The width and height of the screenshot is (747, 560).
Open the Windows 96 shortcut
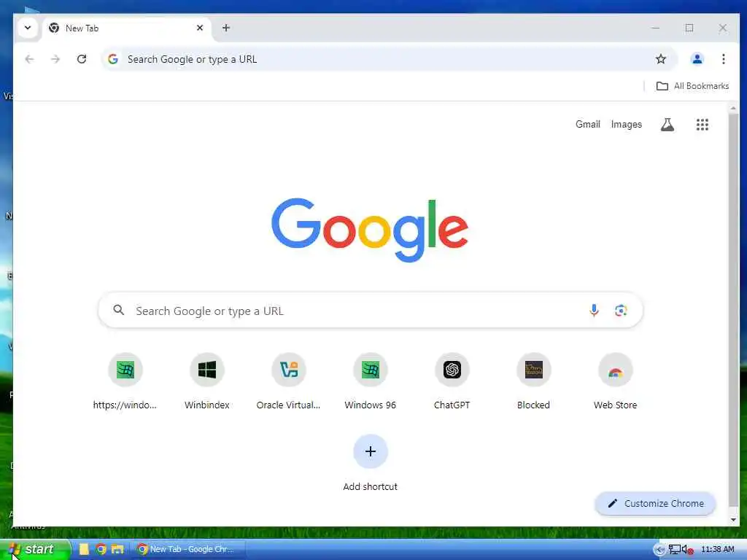point(370,381)
